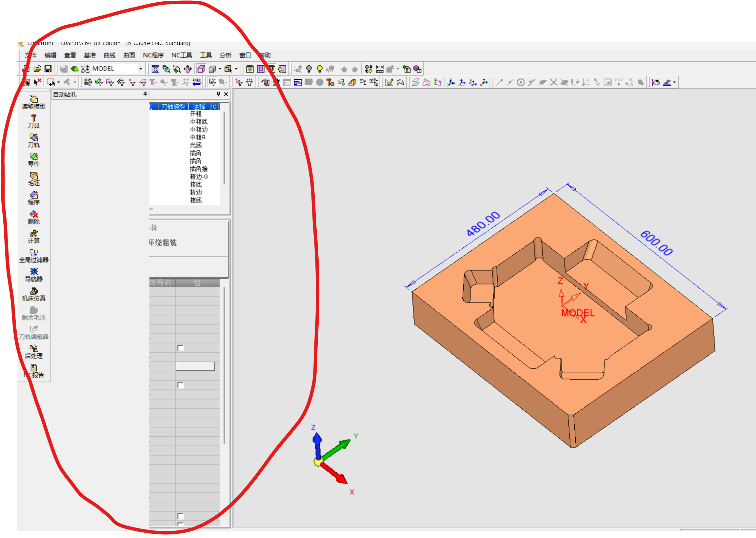Expand the box selection tool dropdown arrow
The width and height of the screenshot is (756, 538).
pyautogui.click(x=59, y=82)
